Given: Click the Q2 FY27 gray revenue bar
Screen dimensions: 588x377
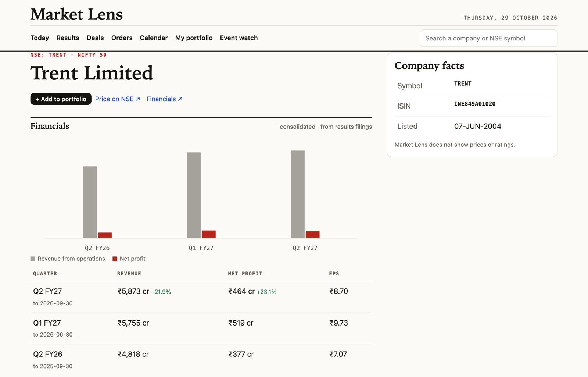Looking at the screenshot, I should [298, 195].
